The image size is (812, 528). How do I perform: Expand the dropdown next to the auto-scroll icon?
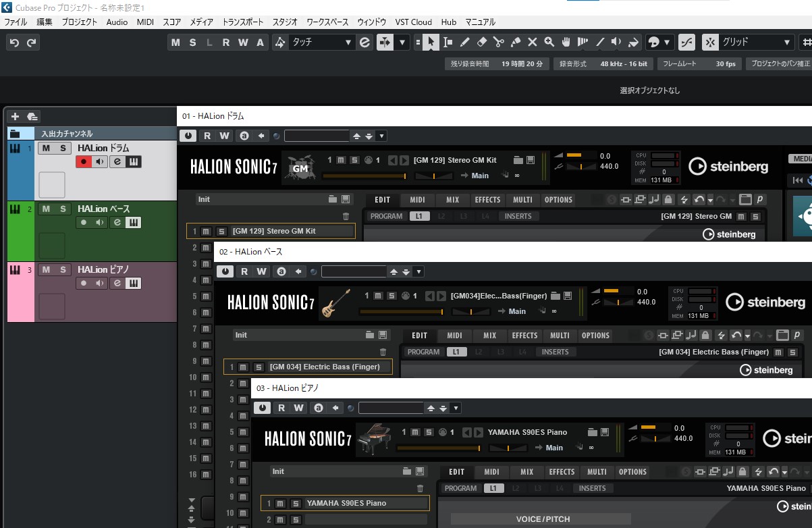pos(403,42)
